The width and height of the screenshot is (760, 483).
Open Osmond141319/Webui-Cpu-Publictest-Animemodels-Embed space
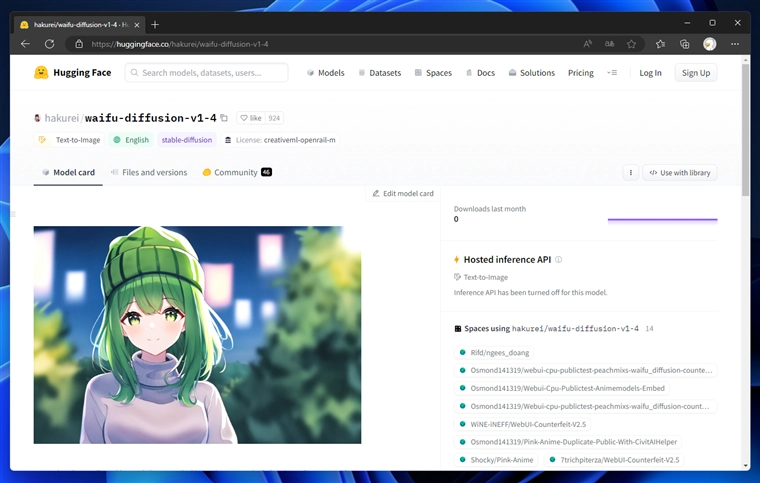[561, 388]
